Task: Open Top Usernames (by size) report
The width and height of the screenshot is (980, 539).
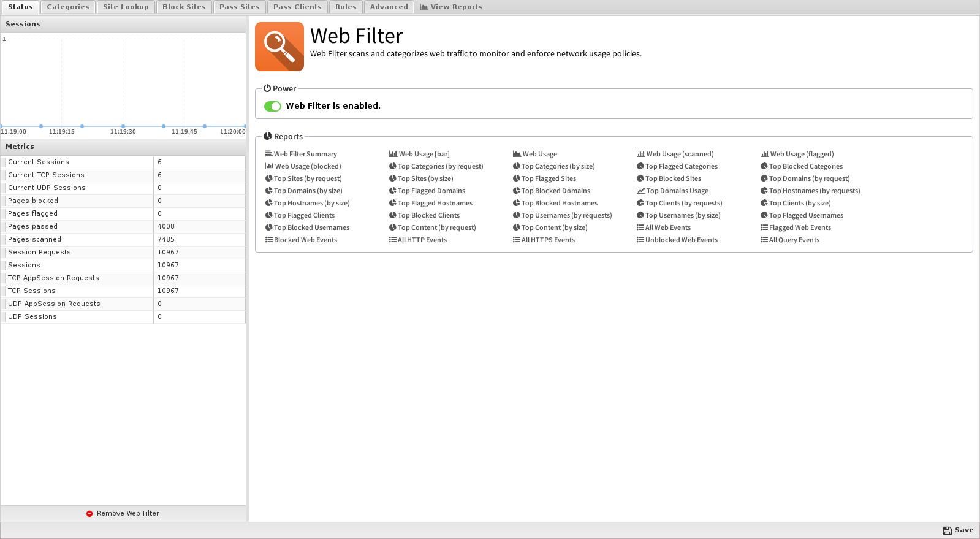Action: [x=678, y=215]
